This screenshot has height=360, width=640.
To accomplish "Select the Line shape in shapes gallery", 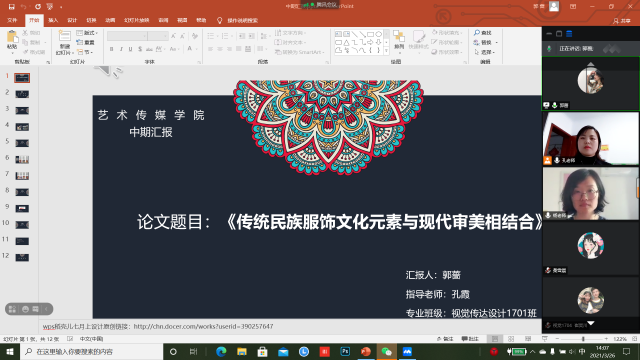I will click(354, 34).
